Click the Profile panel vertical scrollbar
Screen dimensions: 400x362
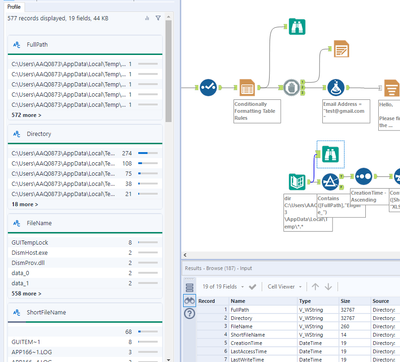[x=169, y=71]
